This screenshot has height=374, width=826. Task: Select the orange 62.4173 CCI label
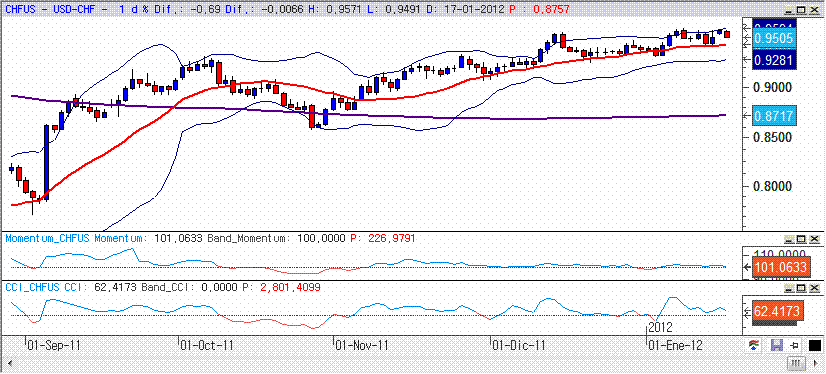[777, 312]
